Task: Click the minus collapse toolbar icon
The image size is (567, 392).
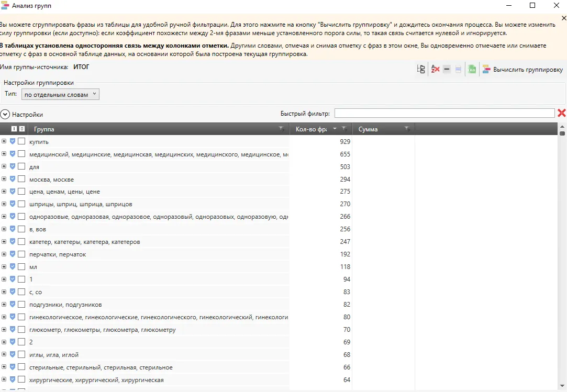Action: (x=447, y=69)
